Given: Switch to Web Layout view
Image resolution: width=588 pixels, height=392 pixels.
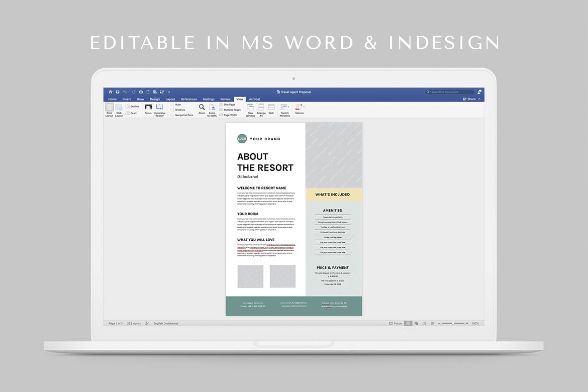Looking at the screenshot, I should pyautogui.click(x=119, y=108).
